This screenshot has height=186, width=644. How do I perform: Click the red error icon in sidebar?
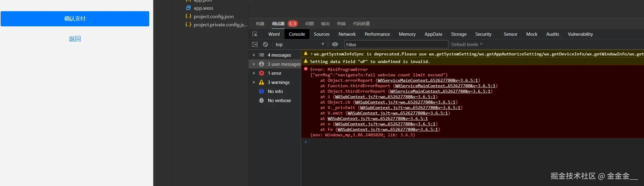click(x=261, y=73)
